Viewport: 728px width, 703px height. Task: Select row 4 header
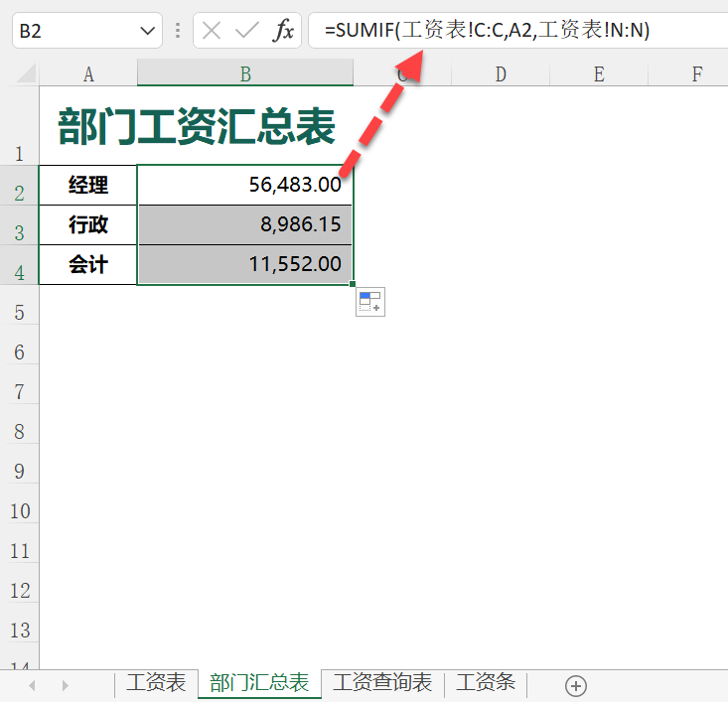coord(19,265)
